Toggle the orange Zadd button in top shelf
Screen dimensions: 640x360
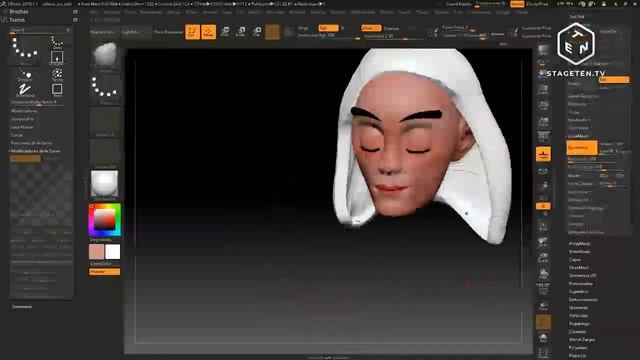[x=371, y=28]
